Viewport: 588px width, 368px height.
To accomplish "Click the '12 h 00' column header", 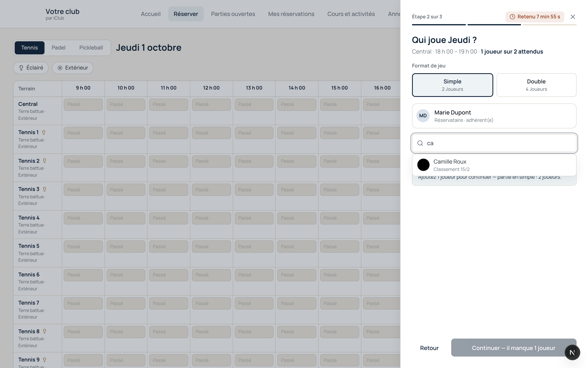I will tap(211, 88).
